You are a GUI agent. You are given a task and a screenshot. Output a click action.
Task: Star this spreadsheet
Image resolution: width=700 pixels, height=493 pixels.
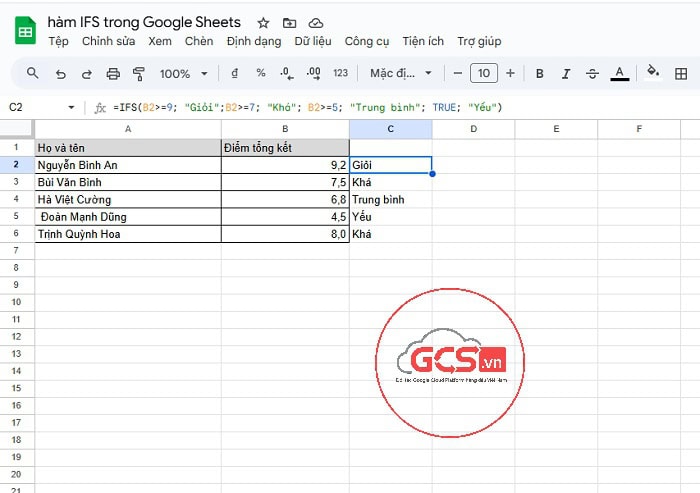tap(263, 22)
